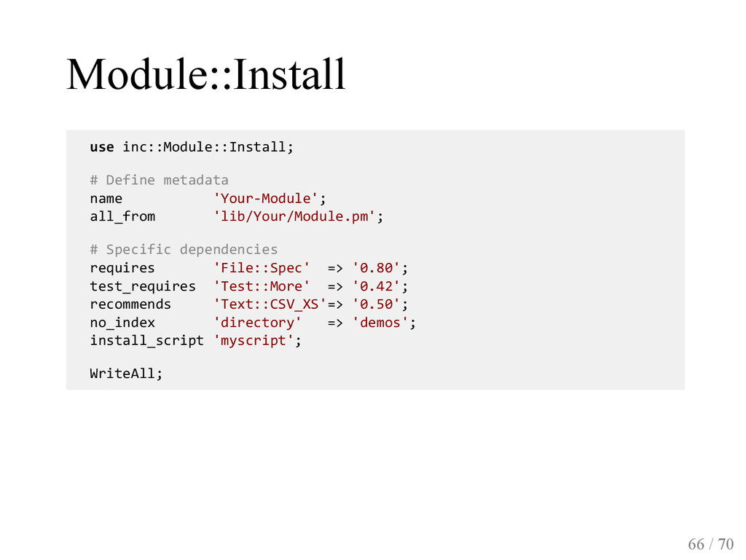Click the 'test_requires' keyword
The width and height of the screenshot is (746, 560).
143,286
